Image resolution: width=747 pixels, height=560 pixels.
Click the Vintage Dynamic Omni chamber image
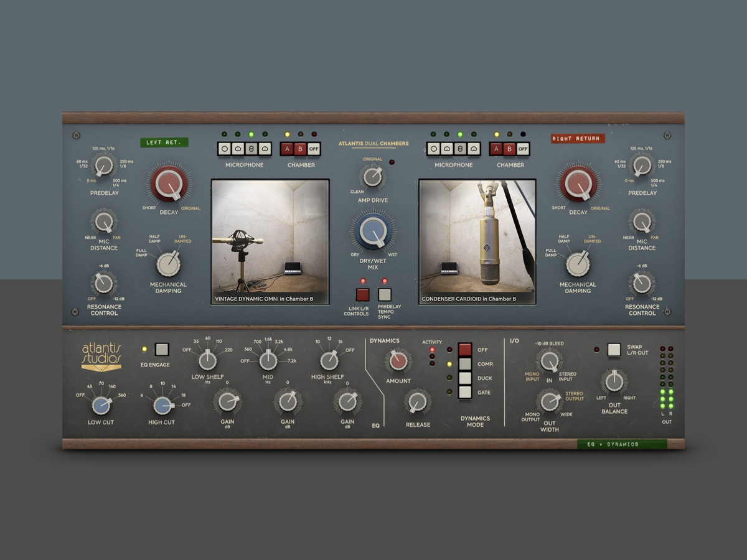(270, 242)
